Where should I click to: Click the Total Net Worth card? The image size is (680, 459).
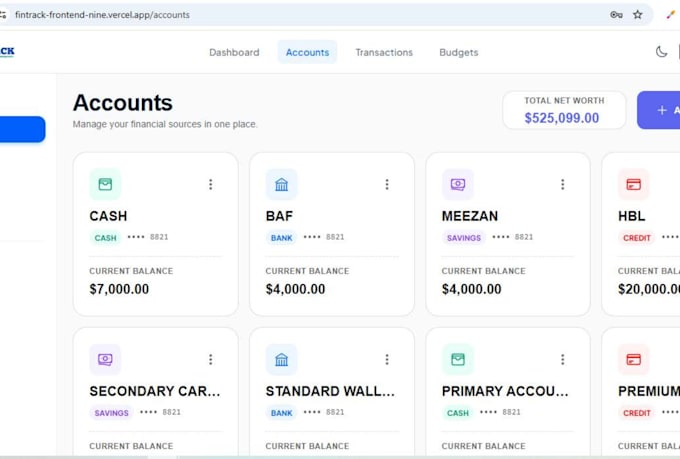(x=564, y=110)
